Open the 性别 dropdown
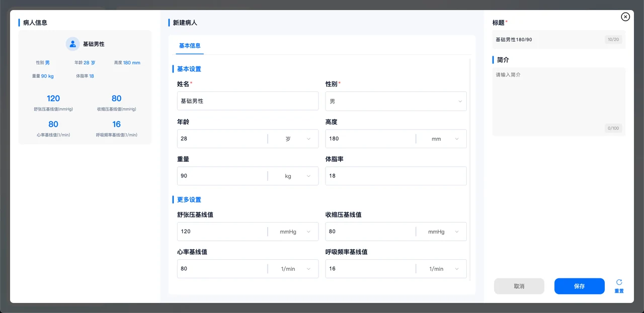Screen dimensions: 644x313 (396, 101)
